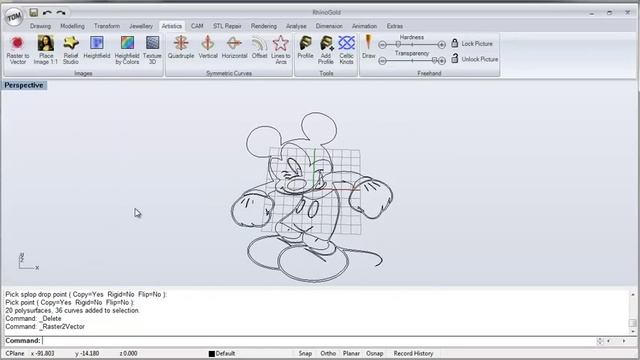The image size is (640, 360).
Task: Click into the Command input field
Action: point(318,340)
